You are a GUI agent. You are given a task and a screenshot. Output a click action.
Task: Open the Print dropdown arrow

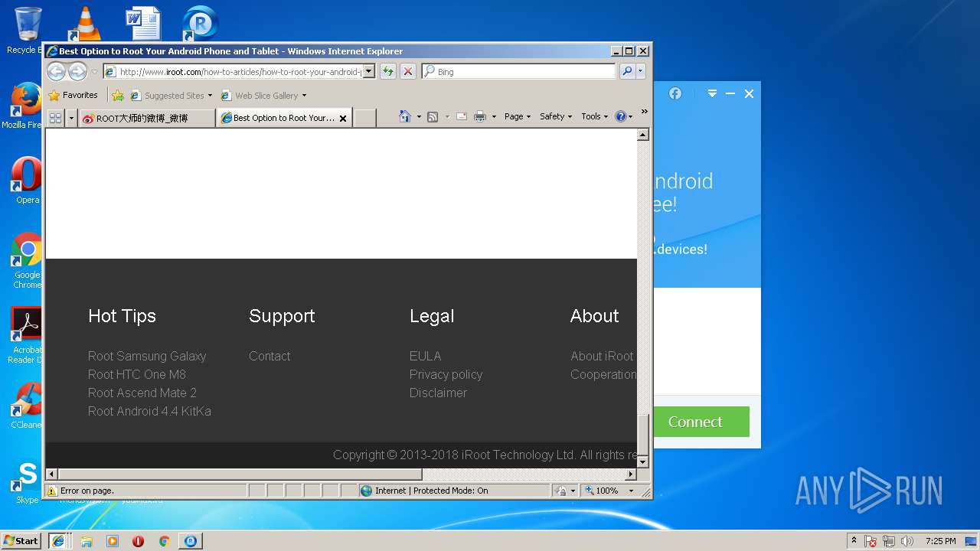pyautogui.click(x=494, y=116)
